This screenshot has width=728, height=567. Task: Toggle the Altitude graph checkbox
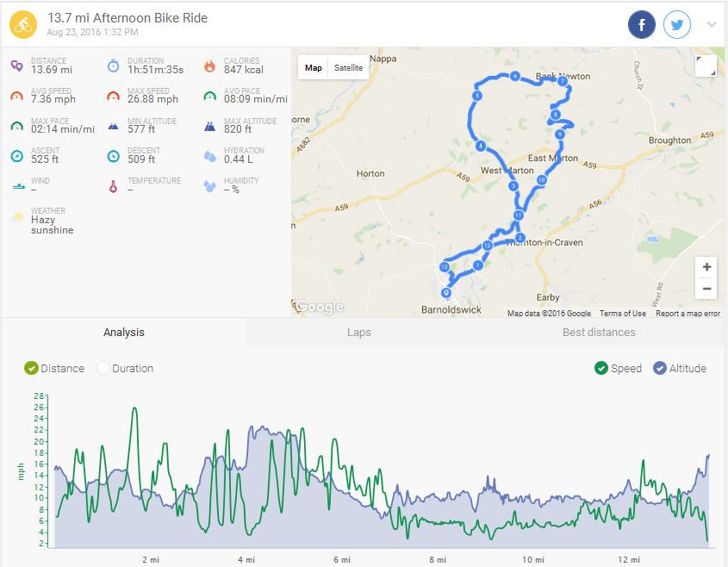coord(660,368)
